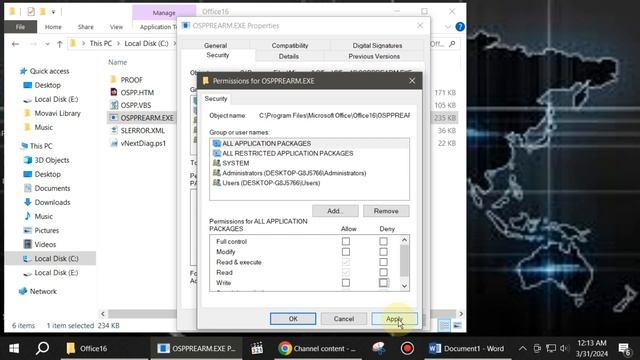
Task: Check Deny for Modify permission
Action: 383,252
